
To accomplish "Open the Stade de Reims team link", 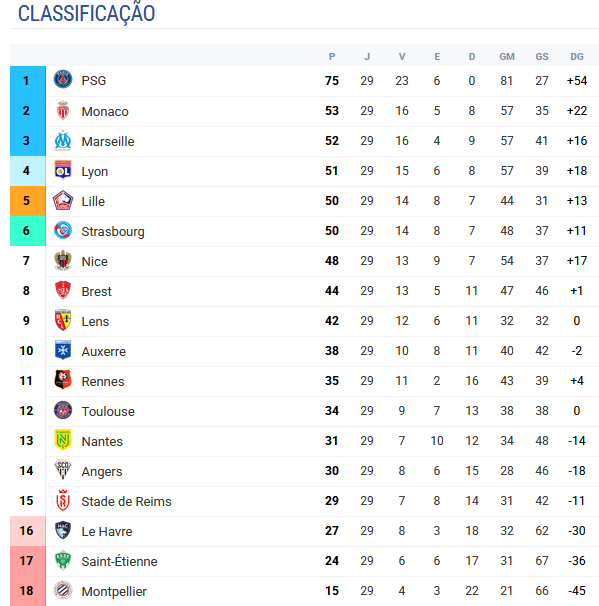I will point(126,501).
